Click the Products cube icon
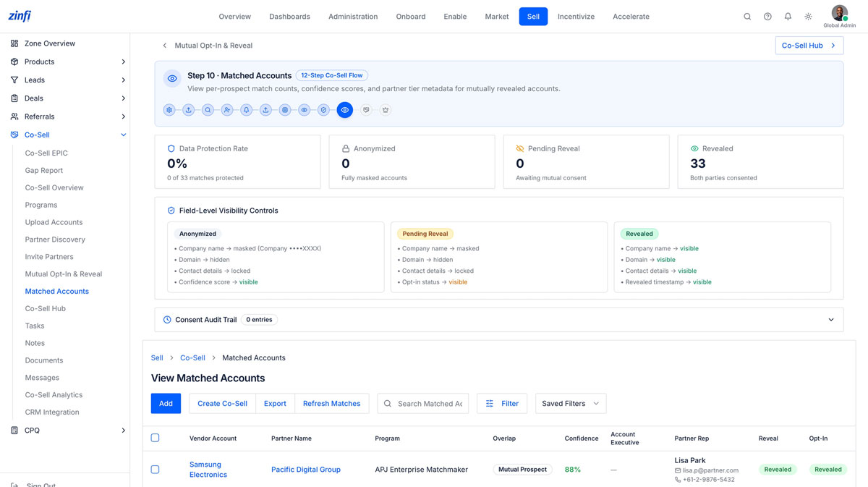868x487 pixels. click(x=14, y=62)
